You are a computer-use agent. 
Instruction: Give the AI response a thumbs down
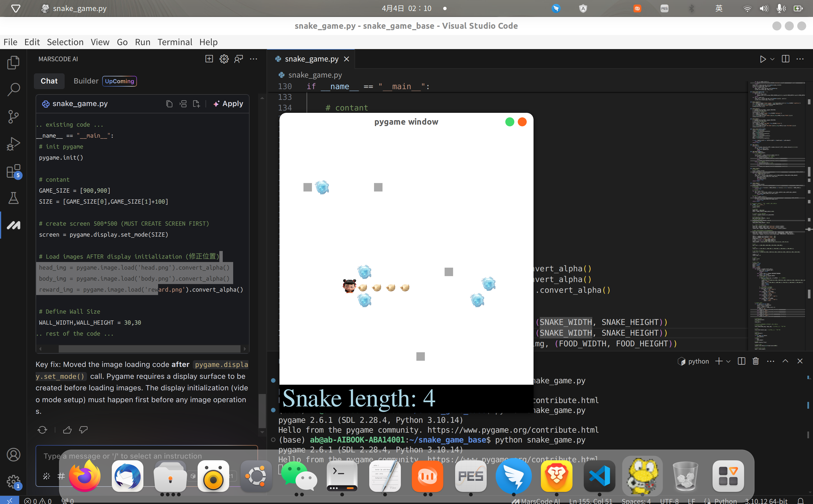pyautogui.click(x=83, y=430)
